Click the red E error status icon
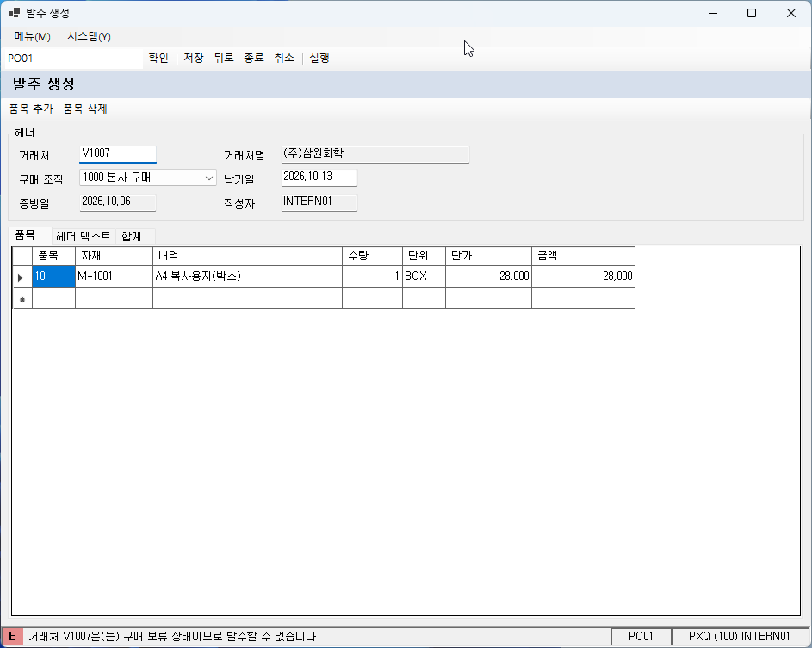This screenshot has width=812, height=648. [x=12, y=637]
